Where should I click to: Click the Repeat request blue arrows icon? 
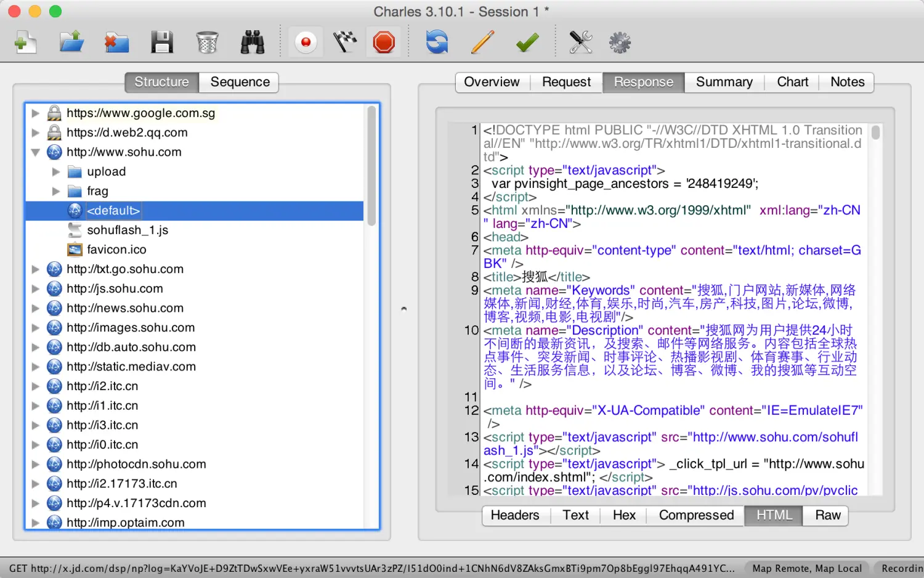(x=437, y=42)
